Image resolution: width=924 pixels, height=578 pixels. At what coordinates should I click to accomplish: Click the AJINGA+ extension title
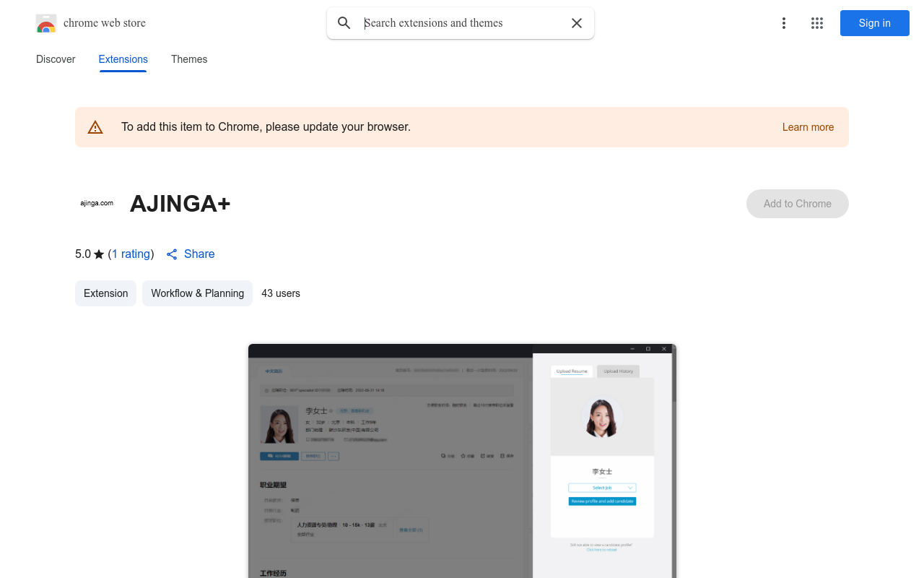click(180, 204)
